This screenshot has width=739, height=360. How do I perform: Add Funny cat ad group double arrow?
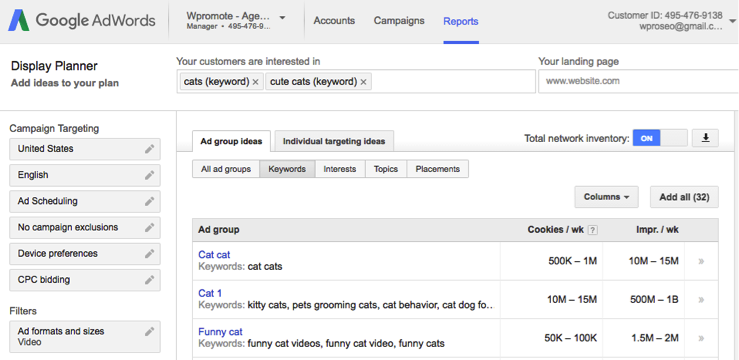[x=701, y=338]
